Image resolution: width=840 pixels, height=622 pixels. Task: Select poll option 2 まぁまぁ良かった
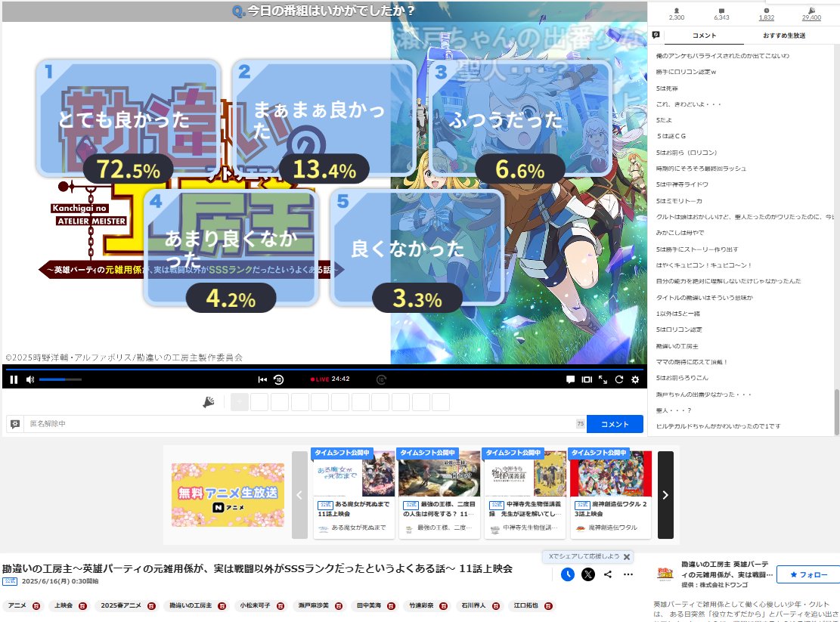coord(324,119)
